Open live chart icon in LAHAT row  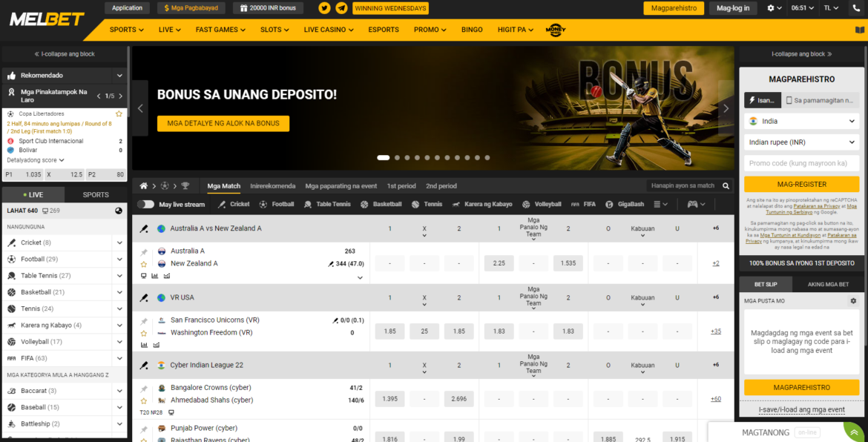click(x=119, y=211)
